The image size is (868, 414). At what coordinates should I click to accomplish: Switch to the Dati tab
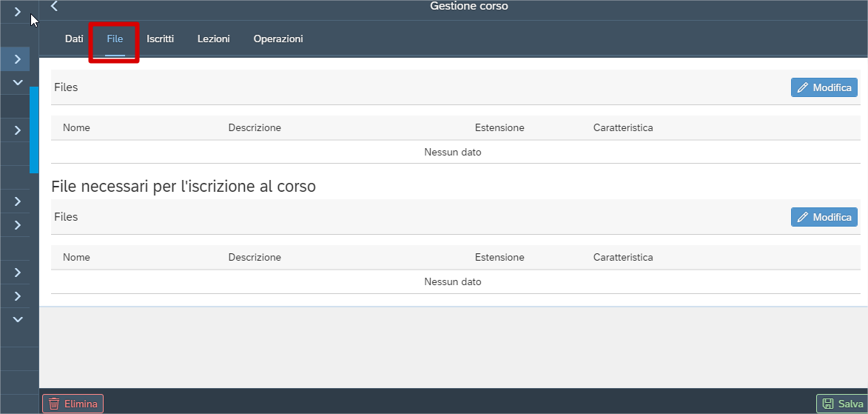point(74,39)
